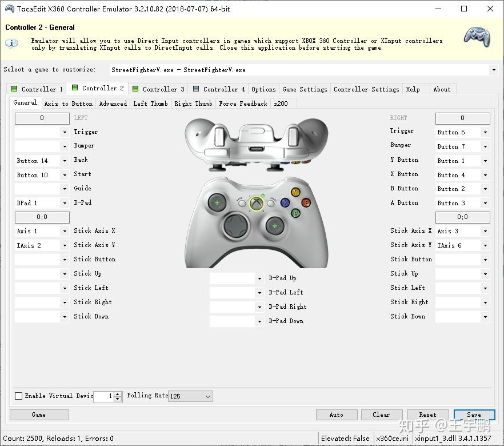This screenshot has height=446, width=504.
Task: Click the Auto button
Action: coord(337,415)
